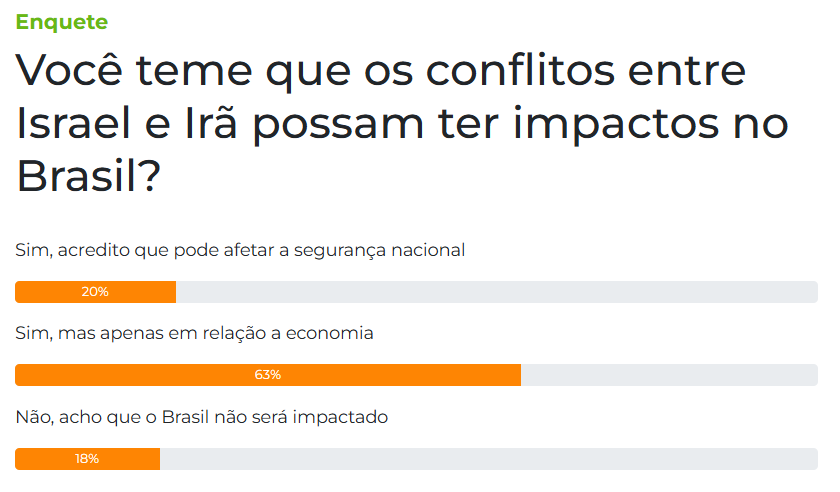Click the orange fill left of the 18% label
Viewport: 840px width, 492px height.
coord(42,459)
